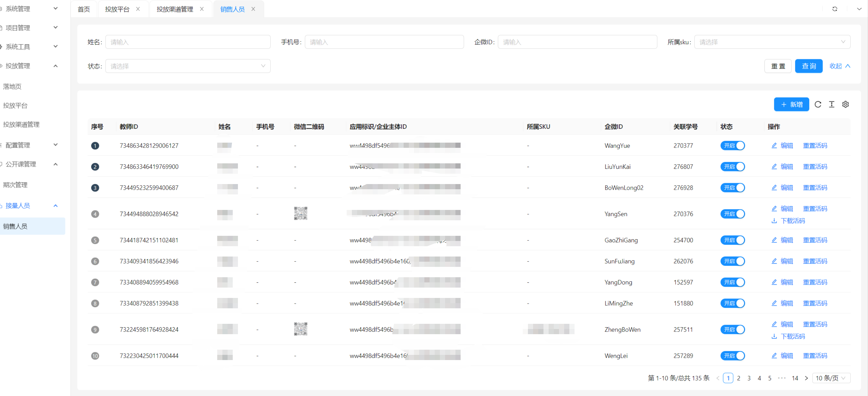Screen dimensions: 868x396
Task: Open column settings gear icon
Action: coord(846,104)
